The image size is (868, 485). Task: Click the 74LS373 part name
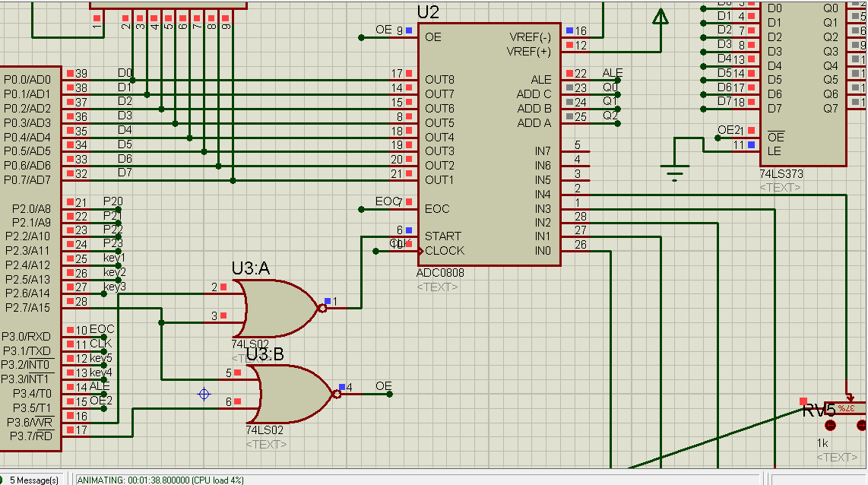coord(781,174)
